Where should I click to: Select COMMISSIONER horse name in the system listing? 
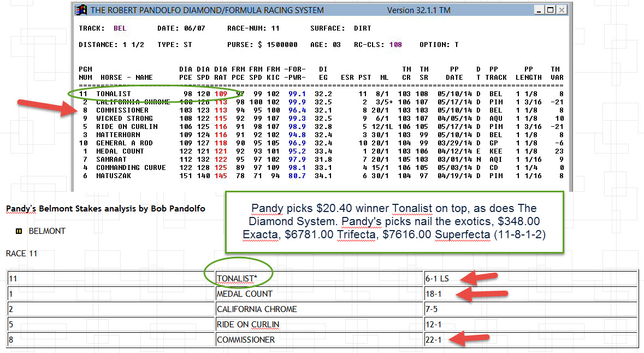pyautogui.click(x=122, y=110)
